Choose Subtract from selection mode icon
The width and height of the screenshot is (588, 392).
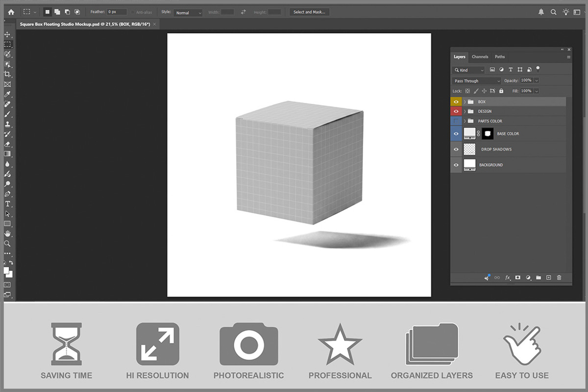point(67,12)
